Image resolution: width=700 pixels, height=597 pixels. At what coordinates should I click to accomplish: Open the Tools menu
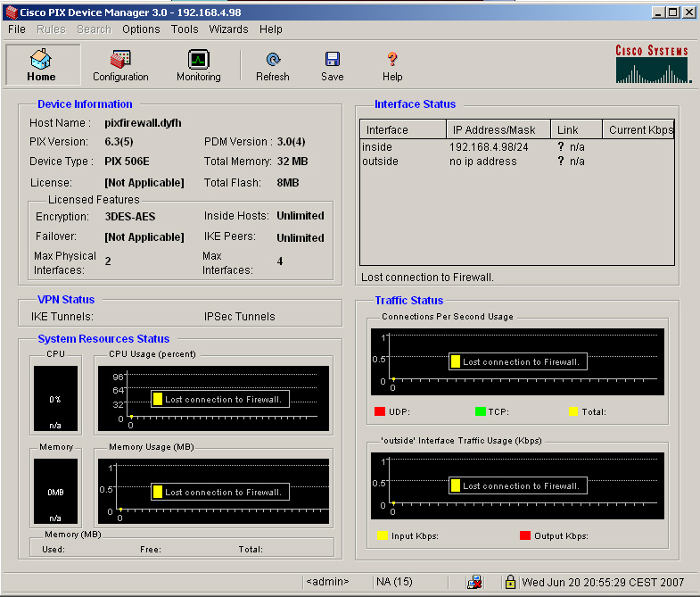pyautogui.click(x=185, y=29)
